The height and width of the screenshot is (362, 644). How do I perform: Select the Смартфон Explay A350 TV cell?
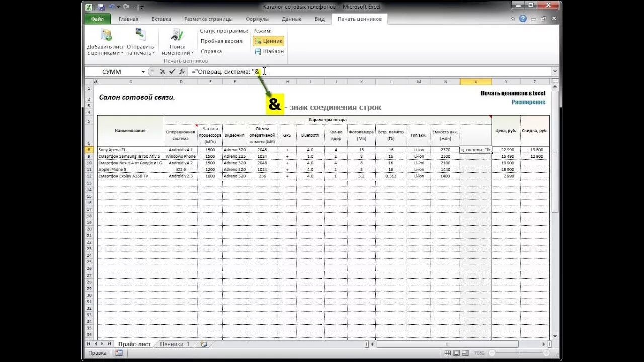point(130,176)
